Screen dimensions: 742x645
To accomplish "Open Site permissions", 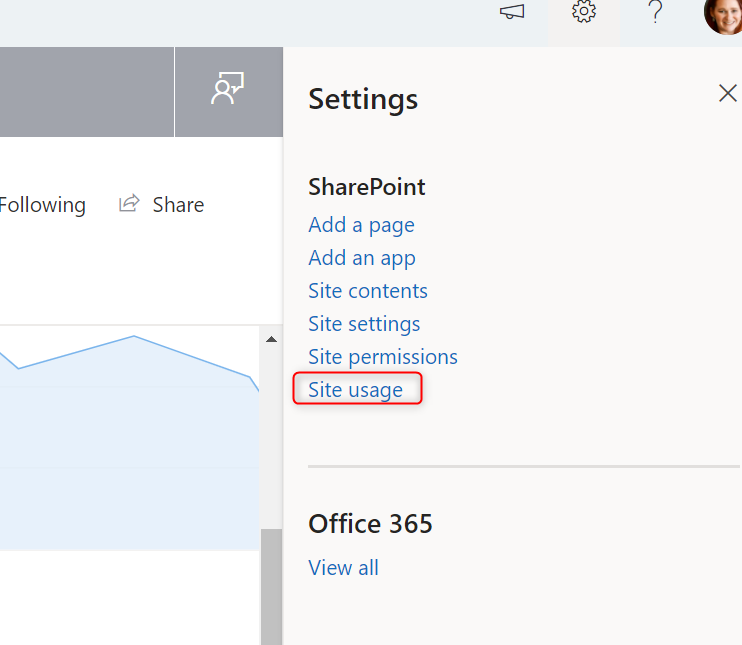I will pos(383,357).
